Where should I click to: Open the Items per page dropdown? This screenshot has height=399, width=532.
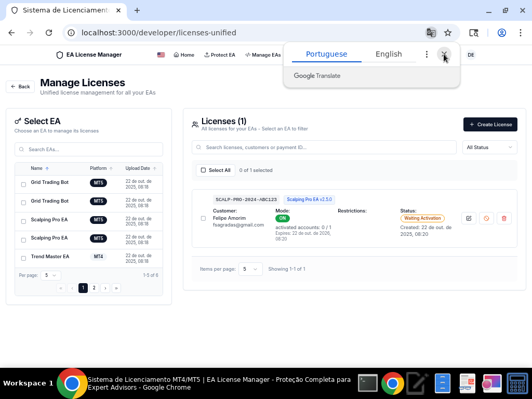(x=250, y=269)
